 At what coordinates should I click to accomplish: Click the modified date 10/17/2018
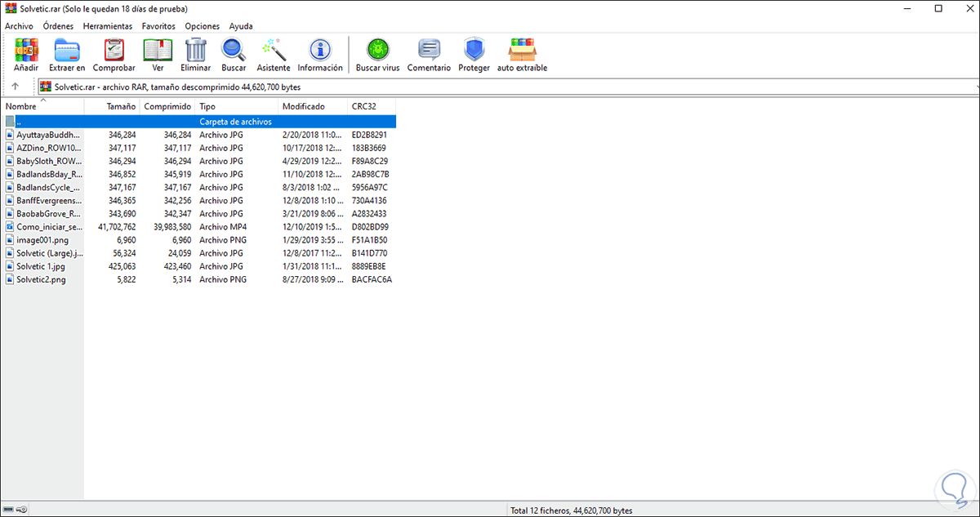tap(314, 148)
